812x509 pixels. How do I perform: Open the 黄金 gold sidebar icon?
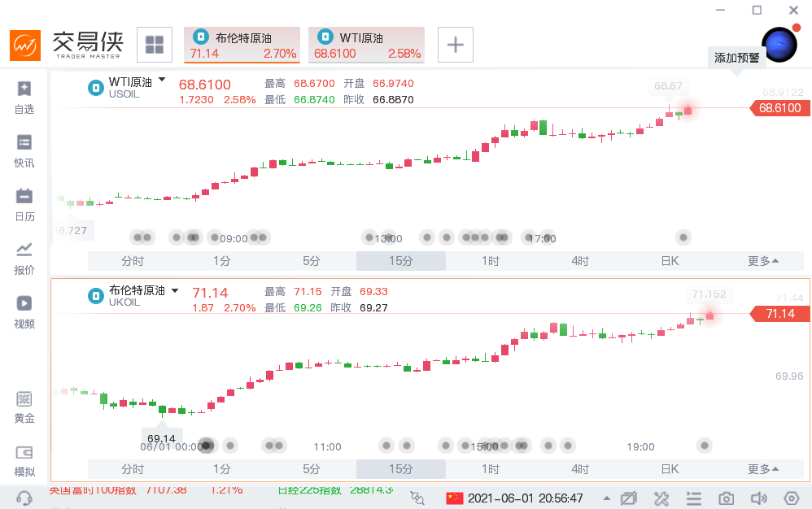click(x=24, y=407)
